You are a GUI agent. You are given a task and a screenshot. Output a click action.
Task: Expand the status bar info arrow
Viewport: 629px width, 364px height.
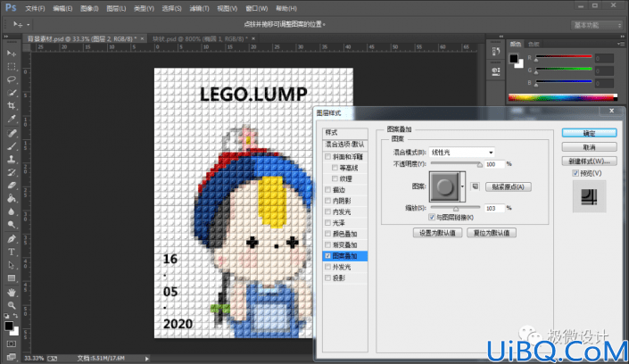pyautogui.click(x=147, y=359)
